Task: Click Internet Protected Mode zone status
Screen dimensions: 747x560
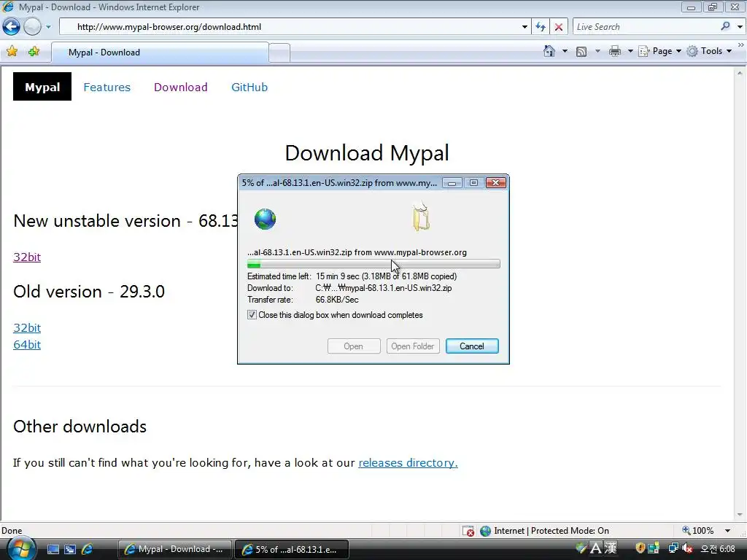Action: pos(544,531)
